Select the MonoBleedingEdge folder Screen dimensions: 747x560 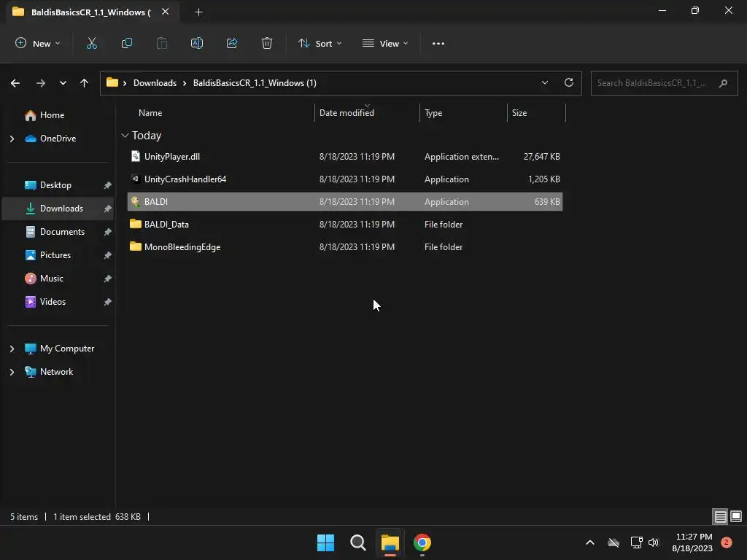(345, 246)
